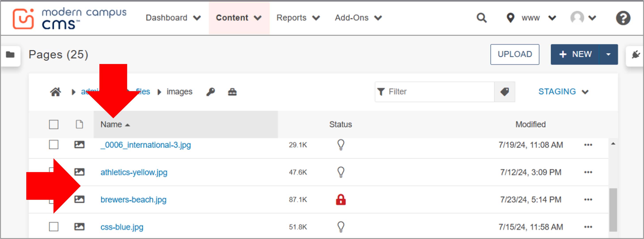Click the tag filter icon
The height and width of the screenshot is (239, 644).
click(x=505, y=92)
